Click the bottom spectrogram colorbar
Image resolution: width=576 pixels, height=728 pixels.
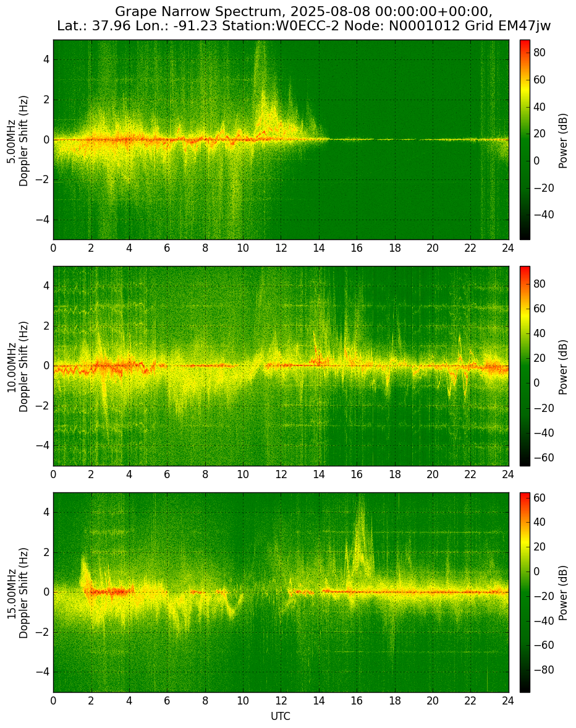point(525,593)
